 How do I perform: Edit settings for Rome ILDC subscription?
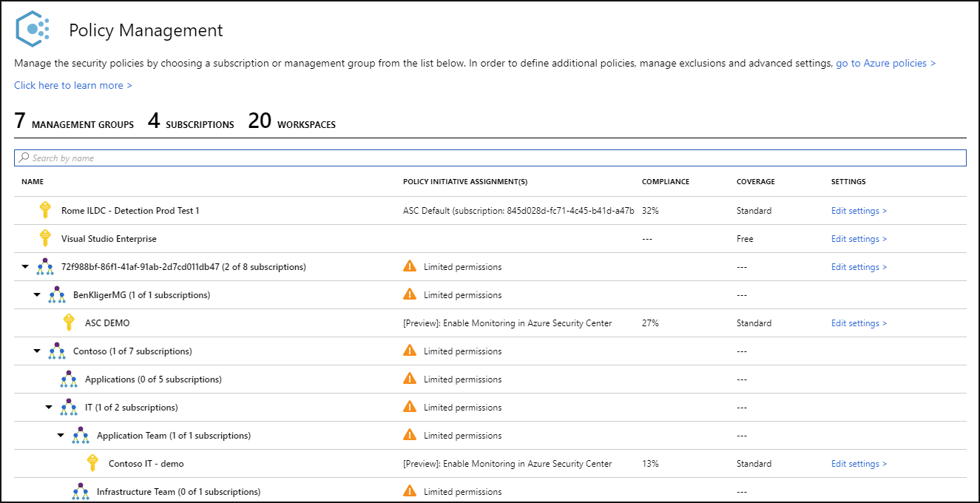(859, 211)
